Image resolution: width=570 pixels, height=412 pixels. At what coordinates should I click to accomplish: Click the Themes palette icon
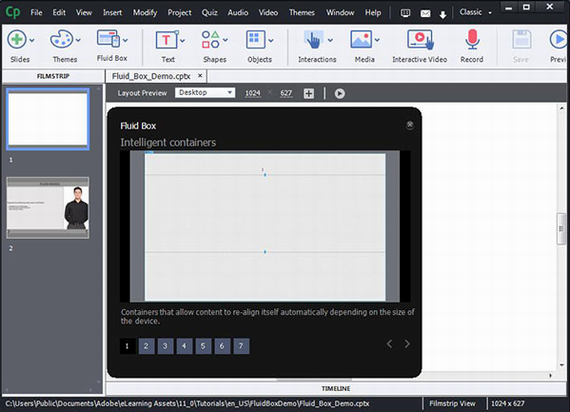pos(61,39)
